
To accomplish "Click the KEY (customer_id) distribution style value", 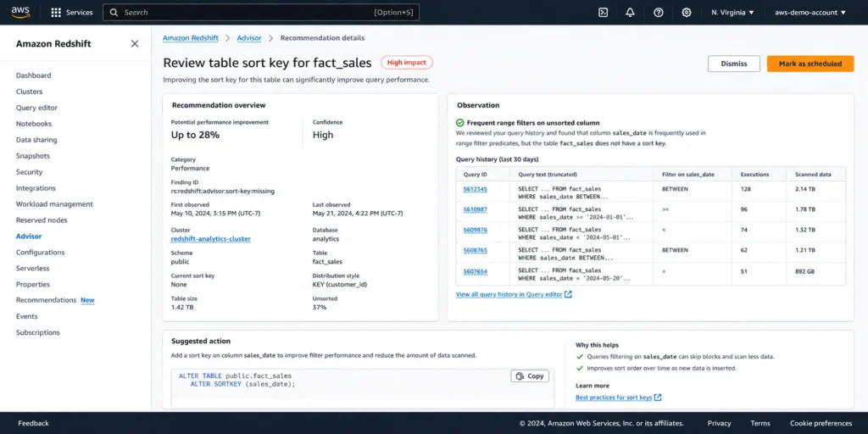I will pyautogui.click(x=340, y=284).
